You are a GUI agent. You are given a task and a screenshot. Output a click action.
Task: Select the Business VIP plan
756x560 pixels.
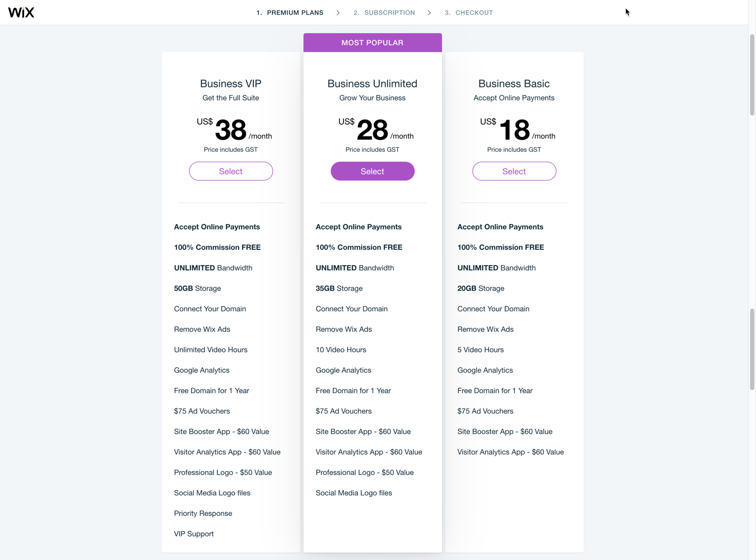coord(231,171)
